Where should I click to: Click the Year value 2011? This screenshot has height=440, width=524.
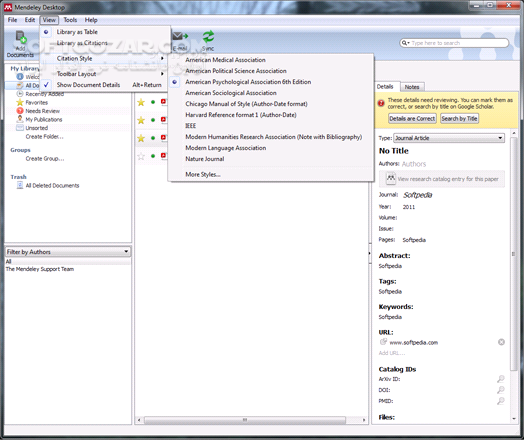click(409, 207)
